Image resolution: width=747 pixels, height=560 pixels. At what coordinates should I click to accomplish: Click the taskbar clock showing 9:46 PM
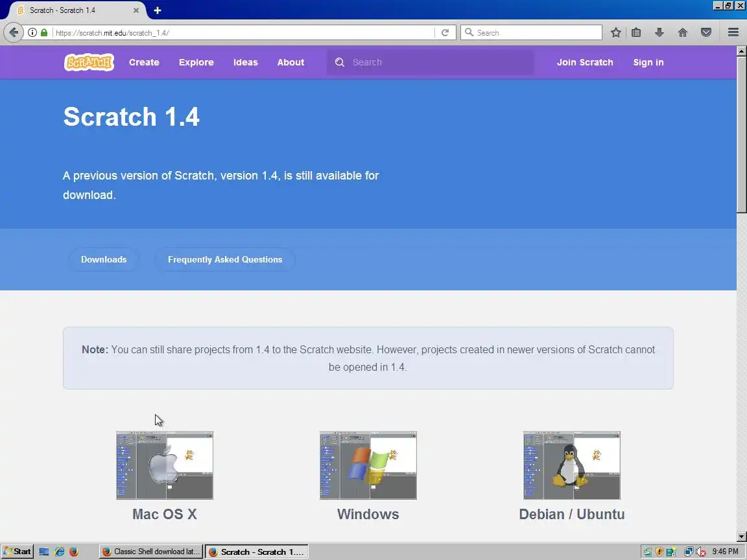725,552
